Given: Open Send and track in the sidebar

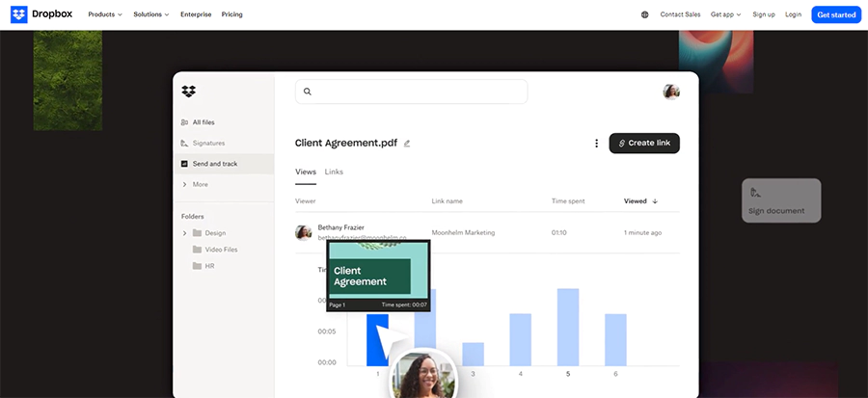Looking at the screenshot, I should [224, 164].
